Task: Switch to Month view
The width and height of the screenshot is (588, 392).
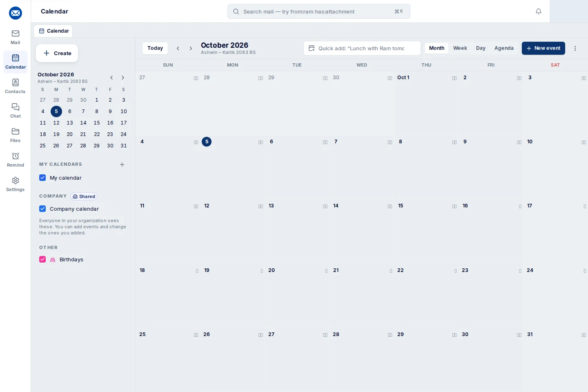Action: tap(437, 48)
